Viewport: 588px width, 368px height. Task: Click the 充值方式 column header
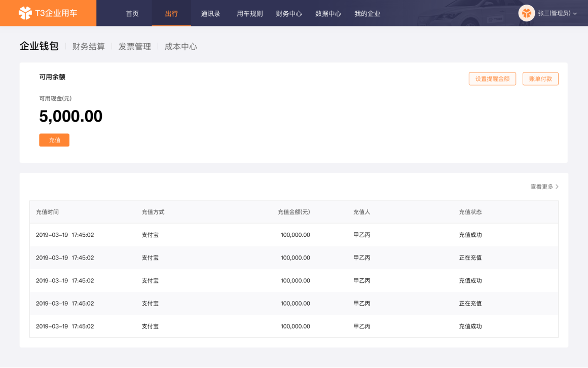point(153,212)
